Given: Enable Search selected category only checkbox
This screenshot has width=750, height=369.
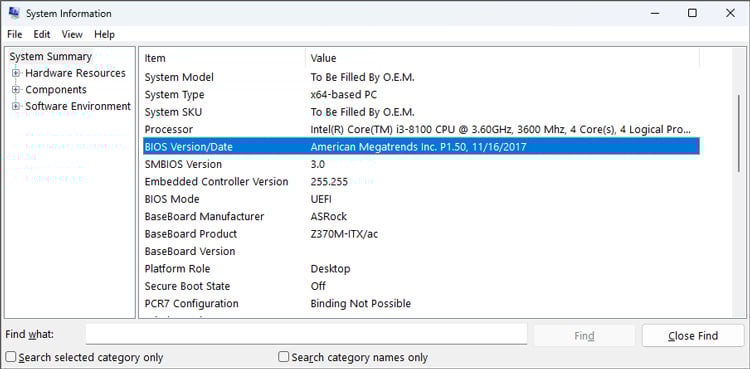Looking at the screenshot, I should tap(11, 357).
